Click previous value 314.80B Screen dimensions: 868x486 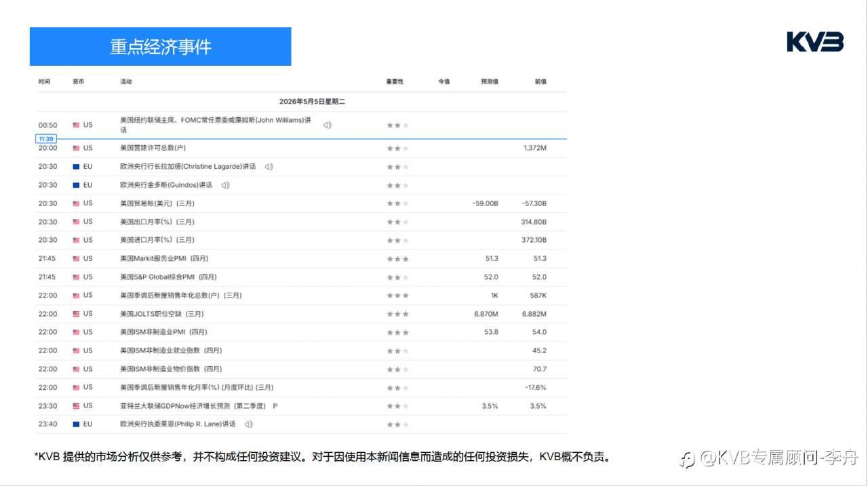click(534, 222)
